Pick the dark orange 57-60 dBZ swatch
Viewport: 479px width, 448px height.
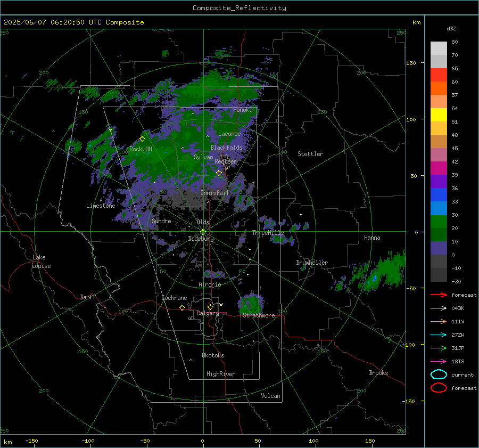tap(439, 88)
